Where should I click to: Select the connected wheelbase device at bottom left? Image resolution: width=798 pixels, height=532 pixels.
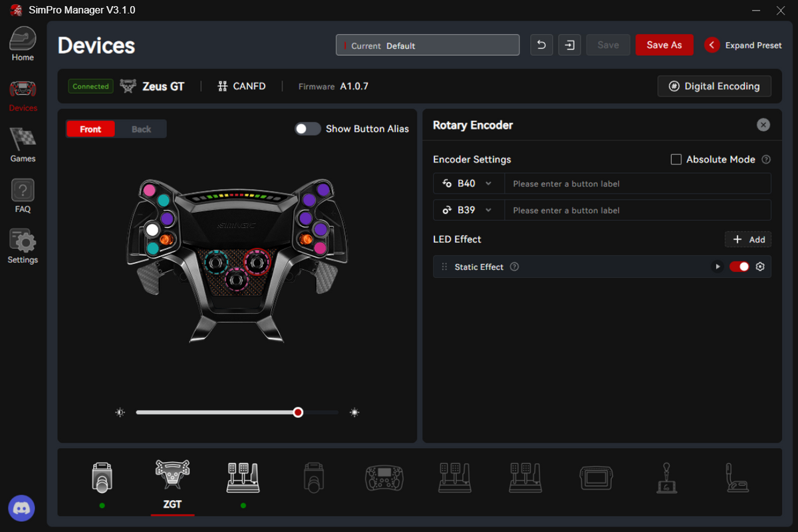coord(102,477)
